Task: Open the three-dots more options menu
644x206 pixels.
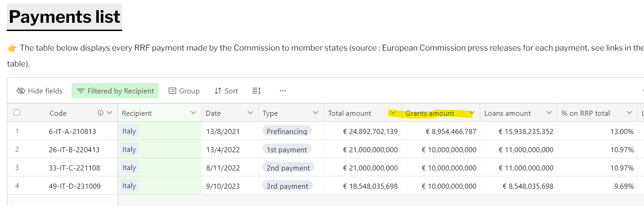Action: [283, 91]
